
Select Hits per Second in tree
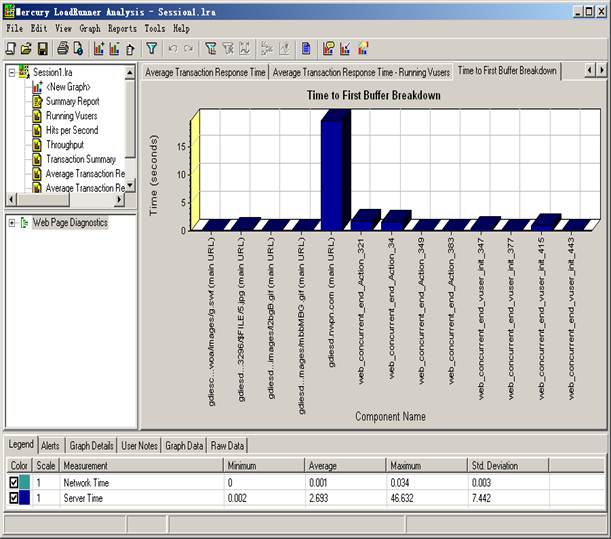[72, 130]
